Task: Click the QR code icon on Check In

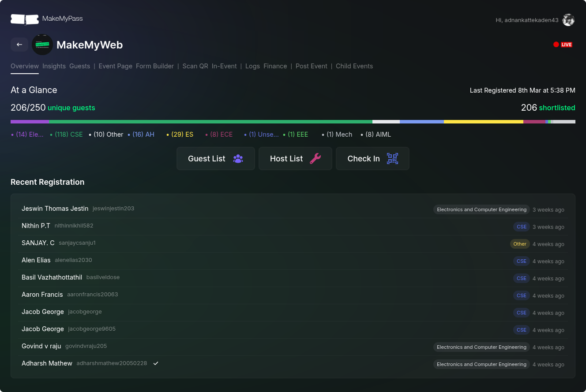Action: point(392,159)
